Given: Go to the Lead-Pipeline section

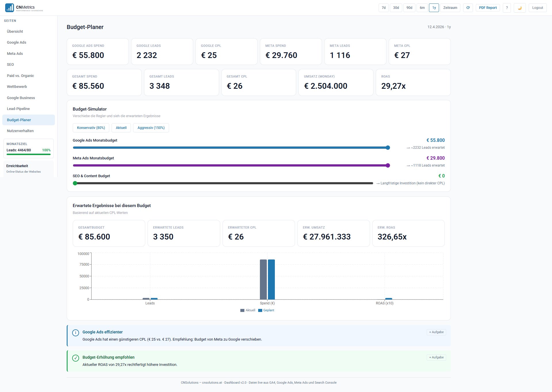Looking at the screenshot, I should [18, 109].
